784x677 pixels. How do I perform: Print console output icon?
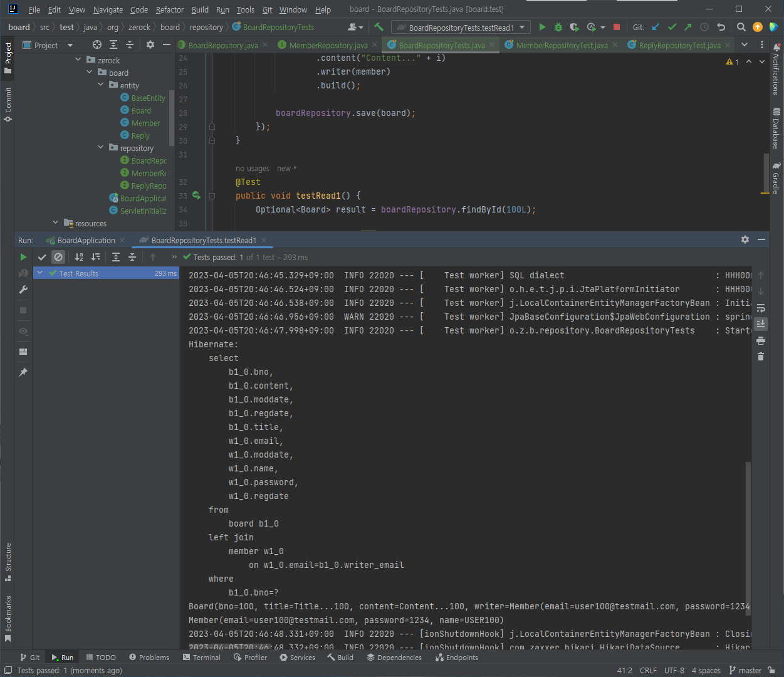[761, 340]
